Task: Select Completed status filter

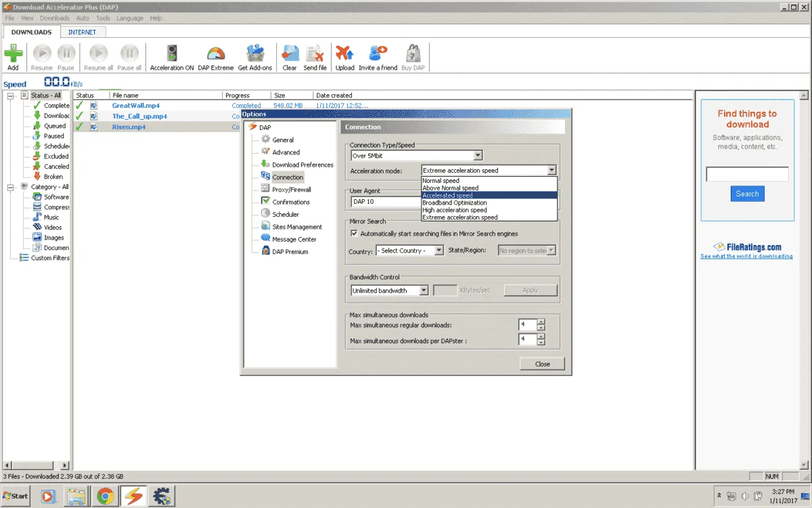Action: [51, 106]
